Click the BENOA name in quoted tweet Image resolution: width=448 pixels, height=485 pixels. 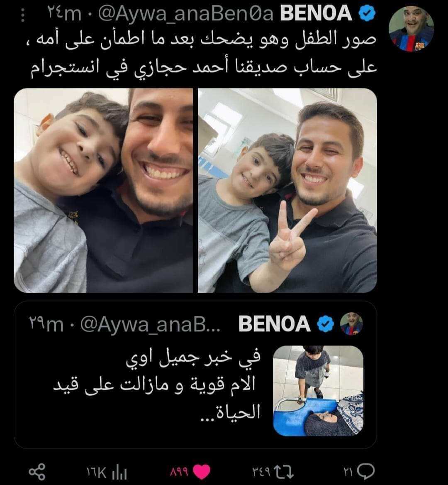274,323
